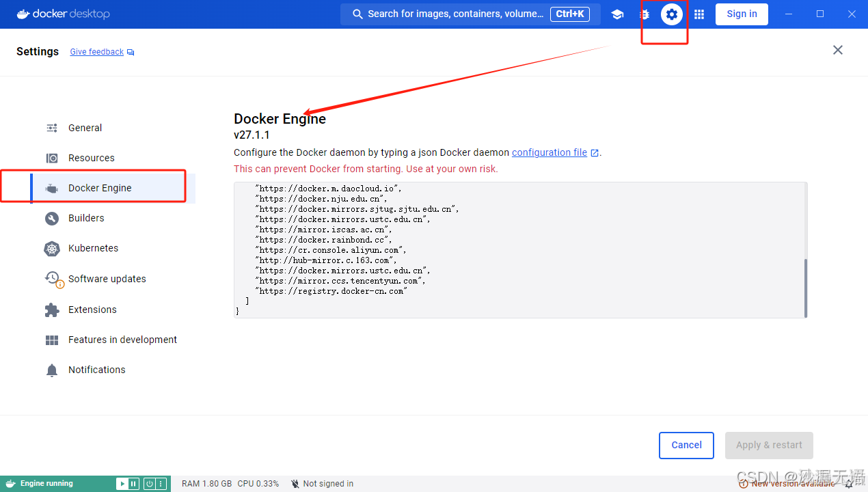Click the Settings page title text

pyautogui.click(x=38, y=51)
